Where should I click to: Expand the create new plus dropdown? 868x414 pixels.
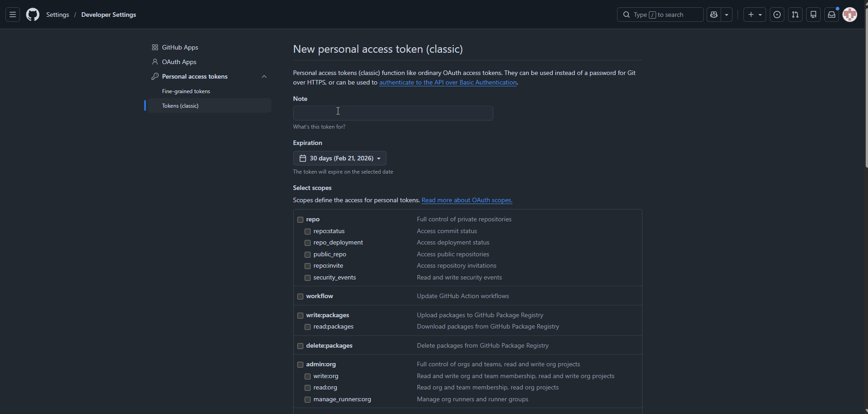[754, 15]
